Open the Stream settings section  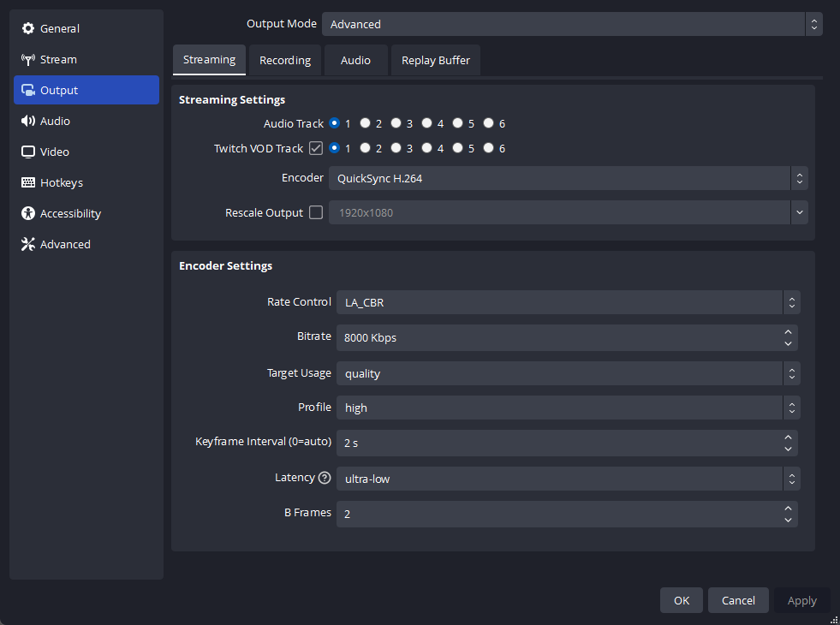[x=86, y=59]
